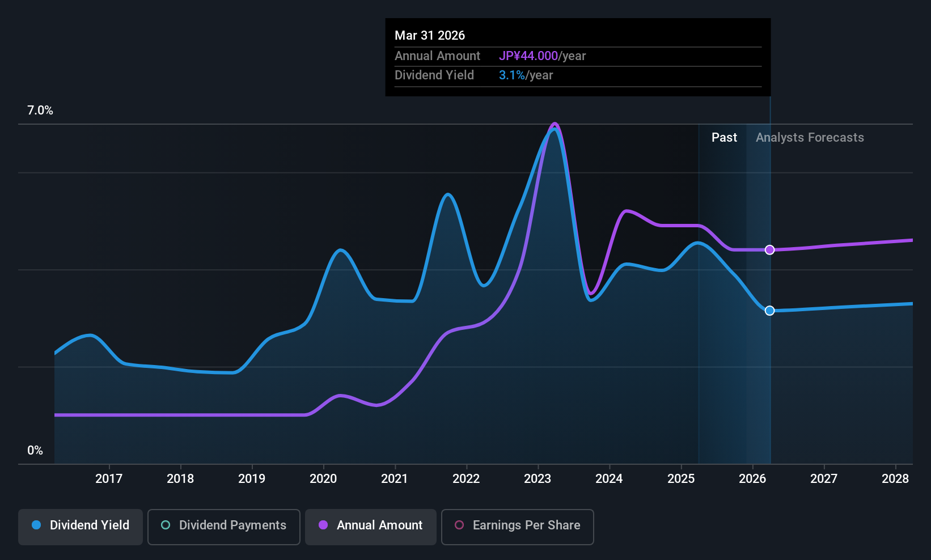Click the 3.1%/year dividend yield value
The image size is (931, 560).
click(x=526, y=75)
